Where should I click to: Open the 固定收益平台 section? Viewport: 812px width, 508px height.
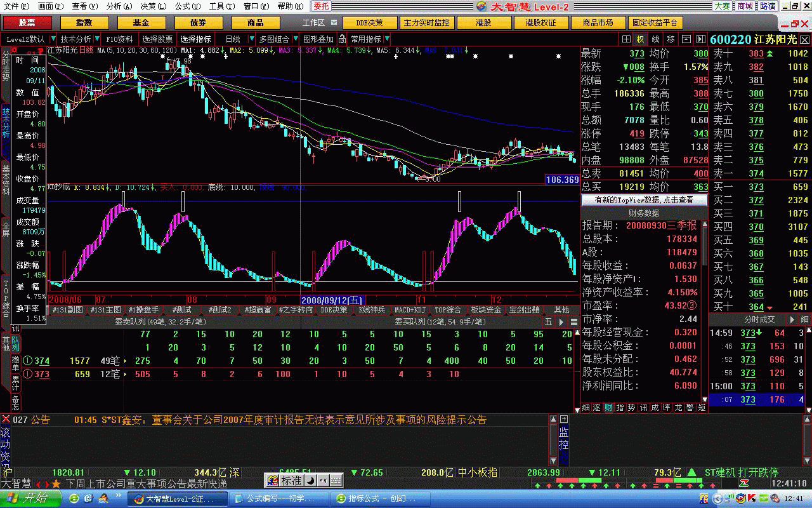click(x=656, y=23)
